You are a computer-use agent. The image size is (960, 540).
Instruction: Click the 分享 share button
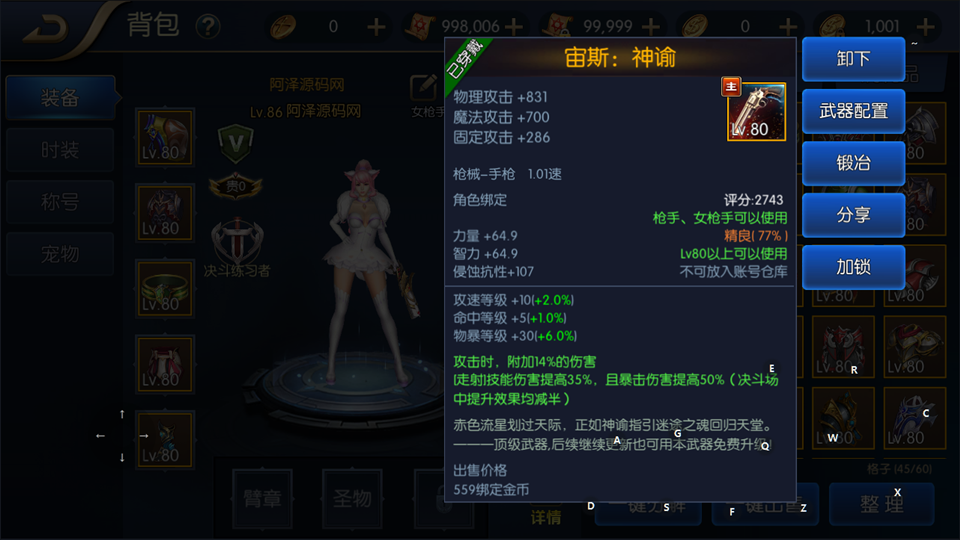point(853,215)
